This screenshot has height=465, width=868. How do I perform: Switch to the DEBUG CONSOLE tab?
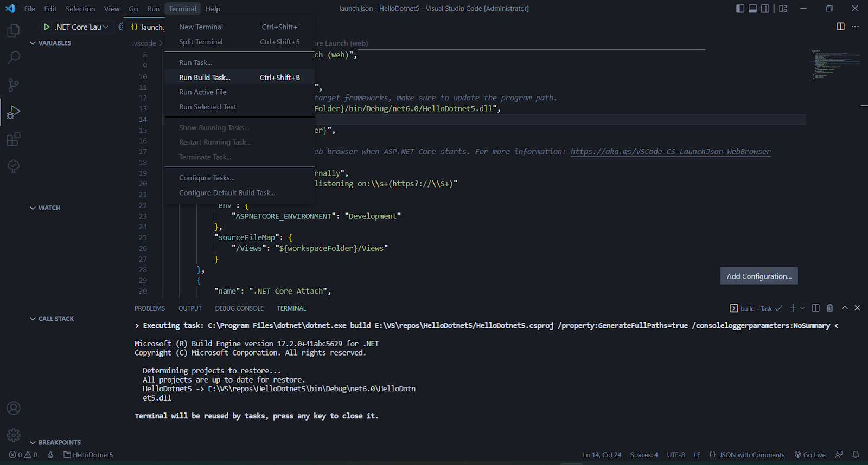pos(239,308)
